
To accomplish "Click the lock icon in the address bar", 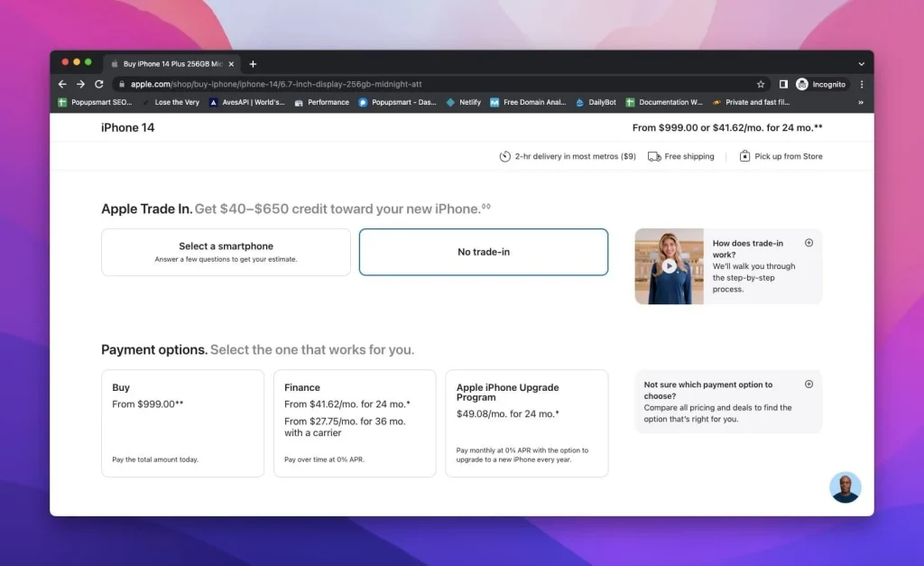I will click(122, 84).
